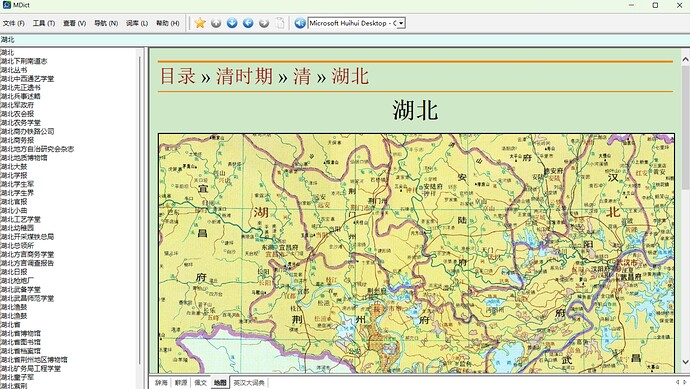Select 湖北方言调查报告 in the word list

(27, 263)
